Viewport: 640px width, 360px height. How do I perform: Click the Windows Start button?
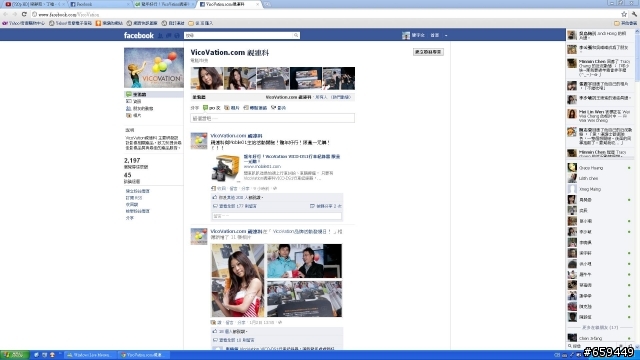(x=15, y=355)
